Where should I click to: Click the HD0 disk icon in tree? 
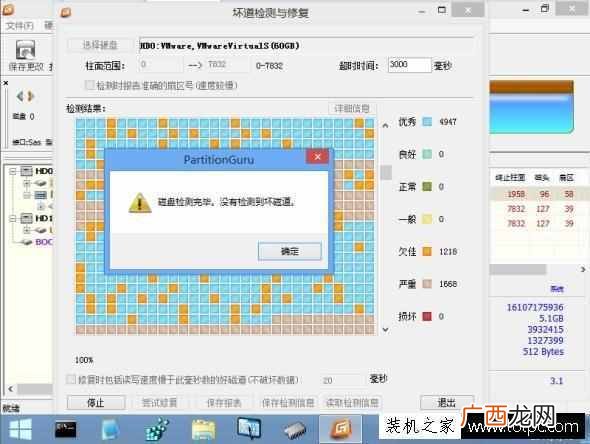tap(26, 171)
